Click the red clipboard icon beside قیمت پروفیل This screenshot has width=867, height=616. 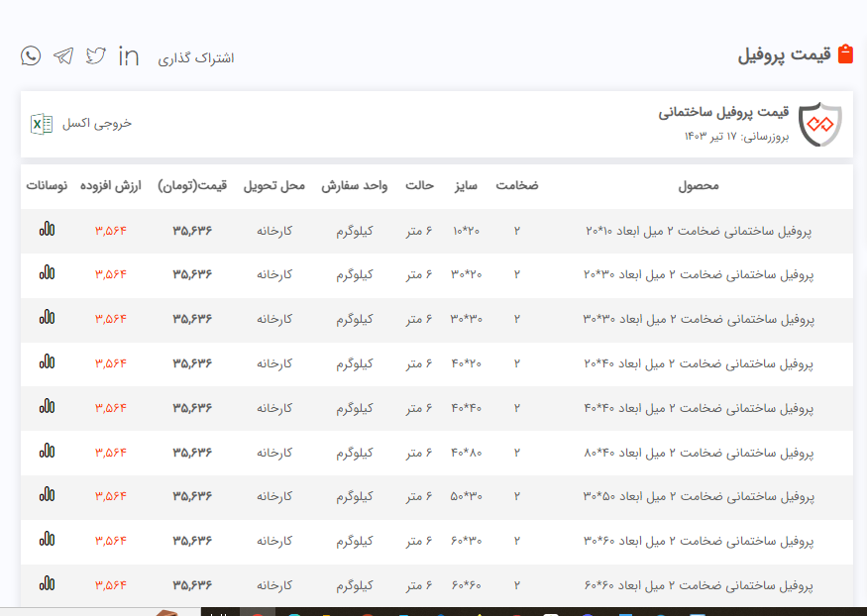845,54
